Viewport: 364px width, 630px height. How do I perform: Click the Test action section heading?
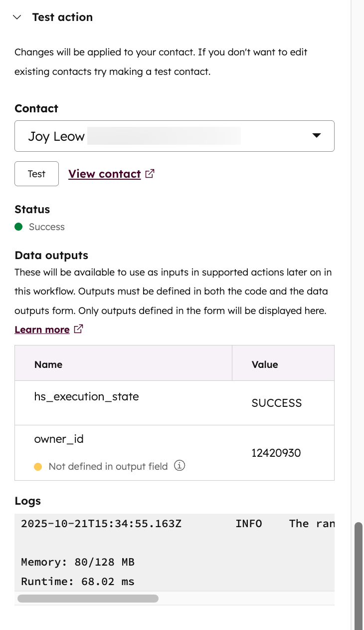click(x=62, y=17)
